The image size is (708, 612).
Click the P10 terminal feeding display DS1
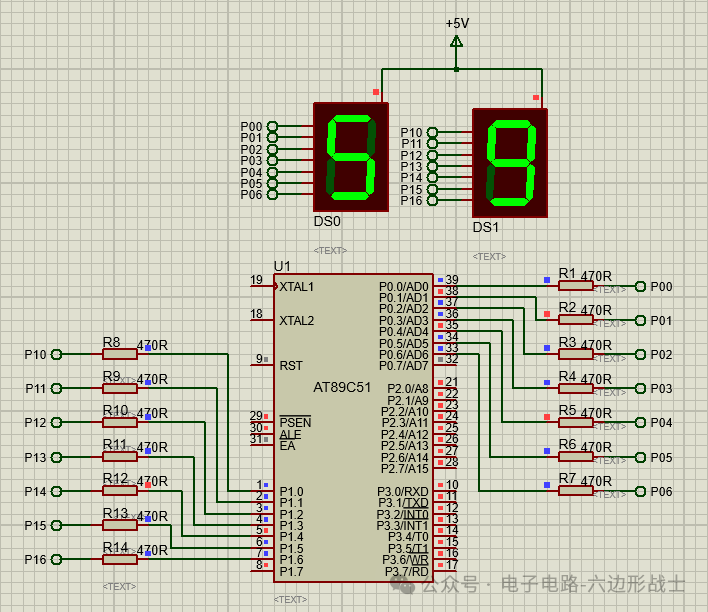pyautogui.click(x=432, y=132)
